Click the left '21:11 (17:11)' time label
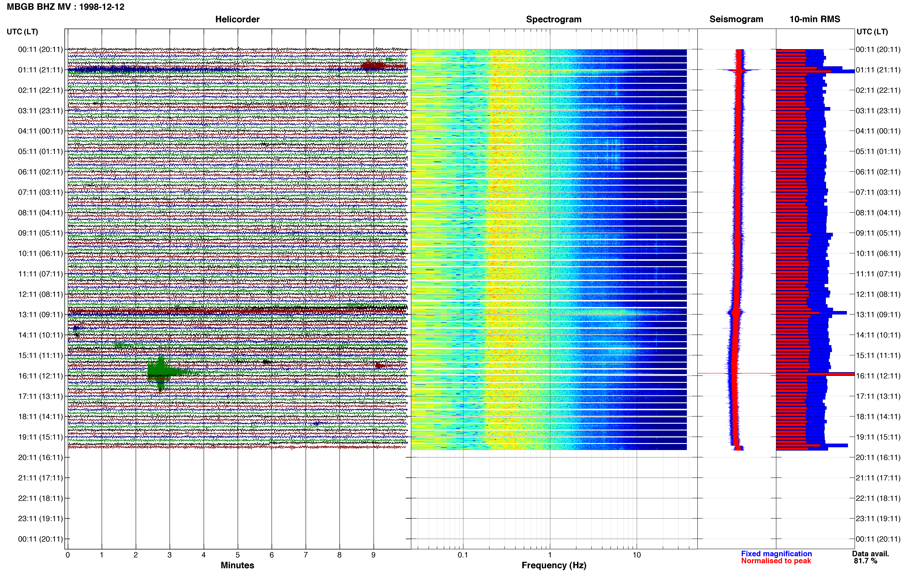Screen dimensions: 924x578 [41, 478]
